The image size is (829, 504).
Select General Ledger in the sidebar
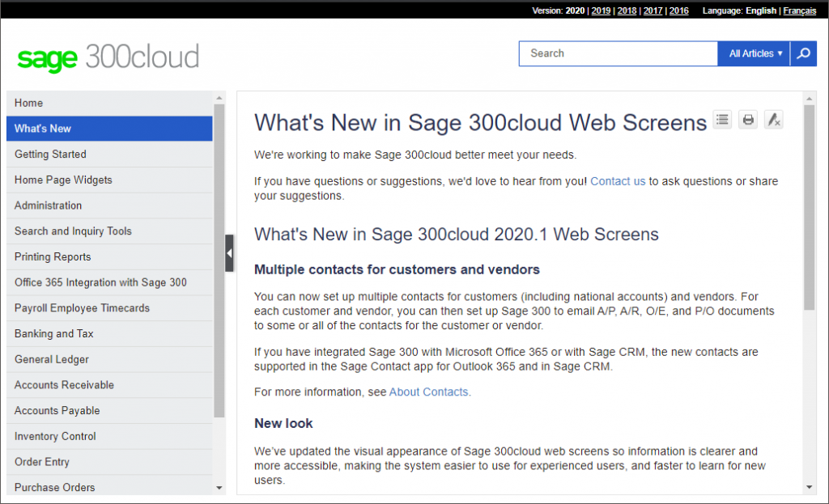(109, 359)
